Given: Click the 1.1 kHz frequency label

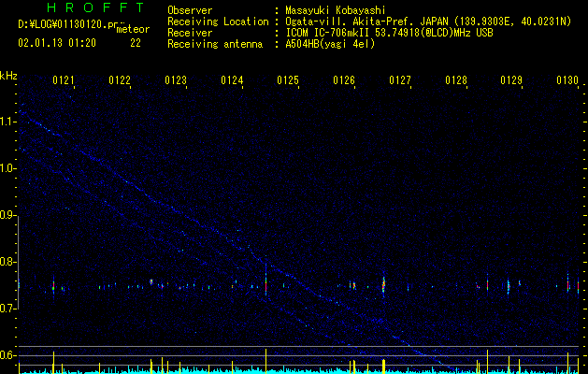Looking at the screenshot, I should pos(7,122).
